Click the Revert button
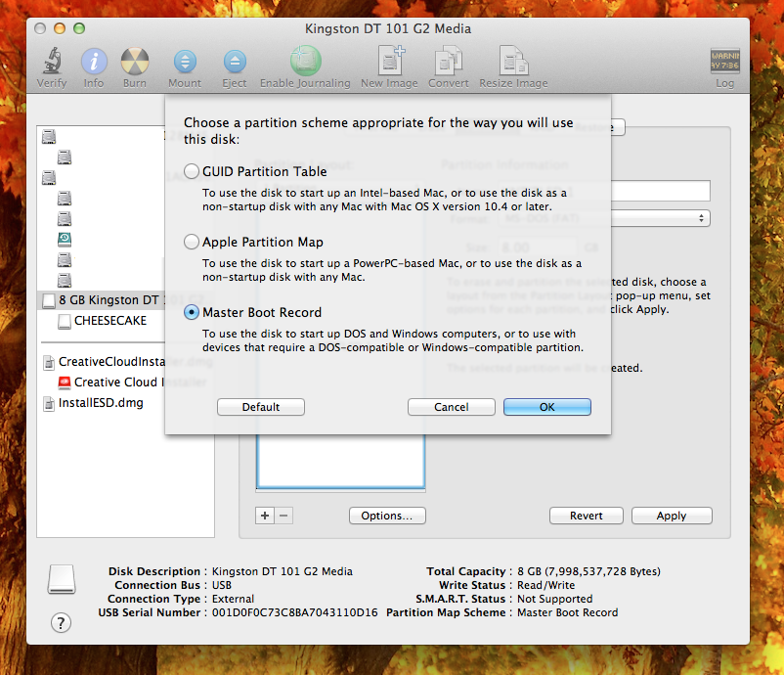 pyautogui.click(x=587, y=516)
